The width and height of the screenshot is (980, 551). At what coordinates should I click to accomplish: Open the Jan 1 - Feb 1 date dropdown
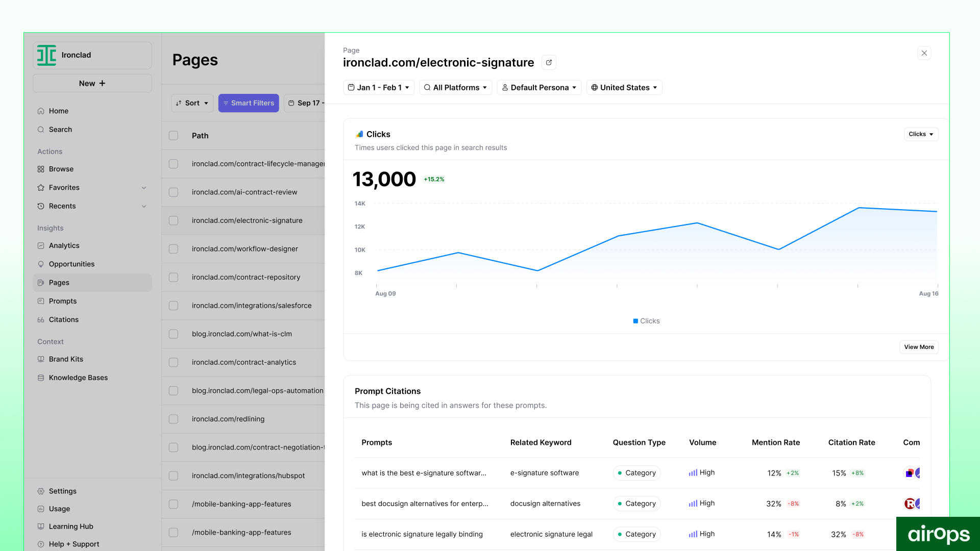coord(378,88)
